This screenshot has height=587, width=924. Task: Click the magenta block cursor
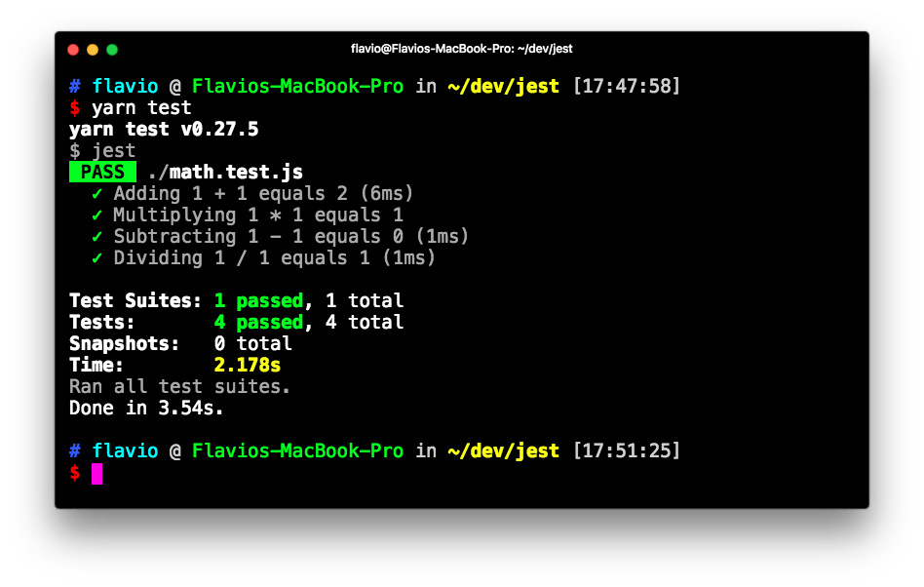click(x=97, y=473)
